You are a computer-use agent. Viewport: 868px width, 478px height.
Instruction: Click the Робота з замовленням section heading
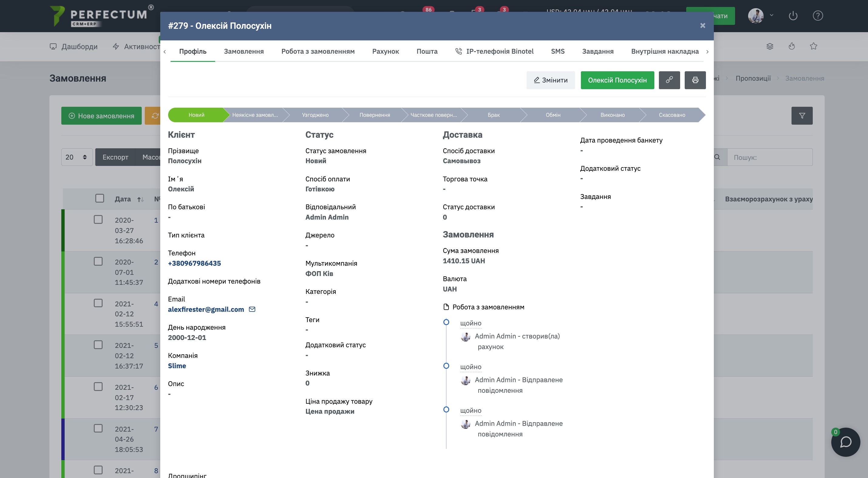[483, 307]
